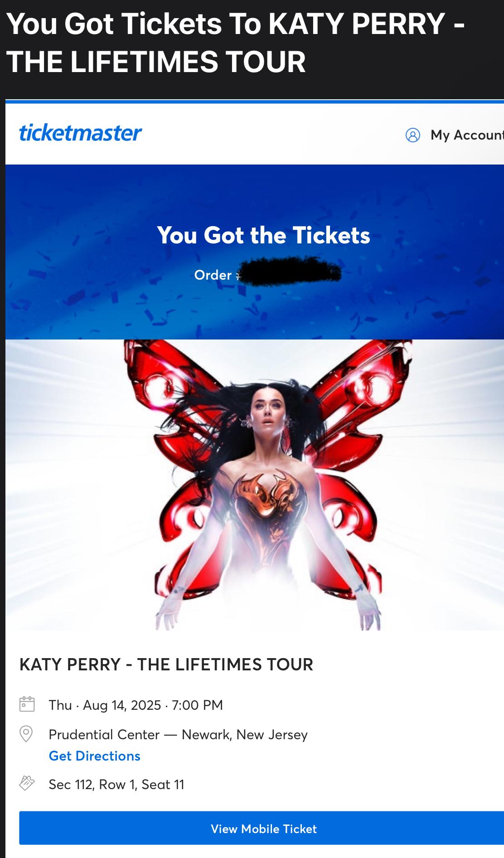
Task: Click the "You Got the Tickets" banner heading
Action: [264, 235]
